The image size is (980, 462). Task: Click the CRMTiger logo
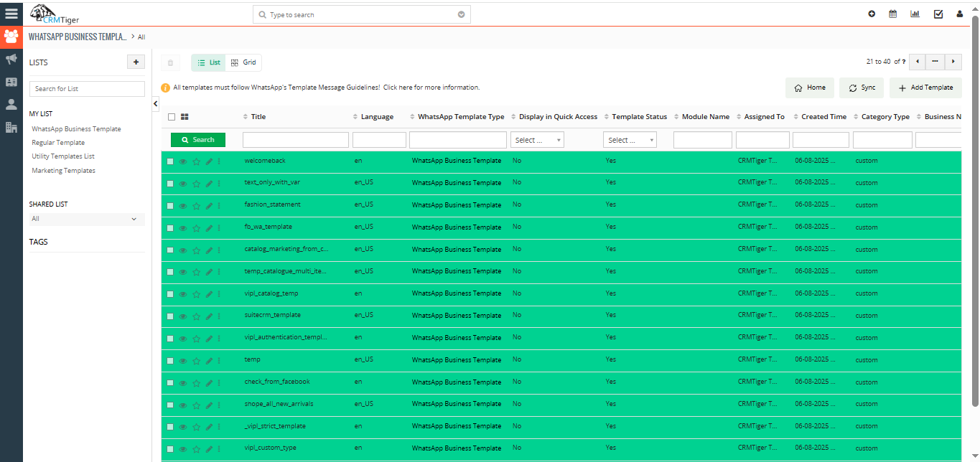pos(55,14)
